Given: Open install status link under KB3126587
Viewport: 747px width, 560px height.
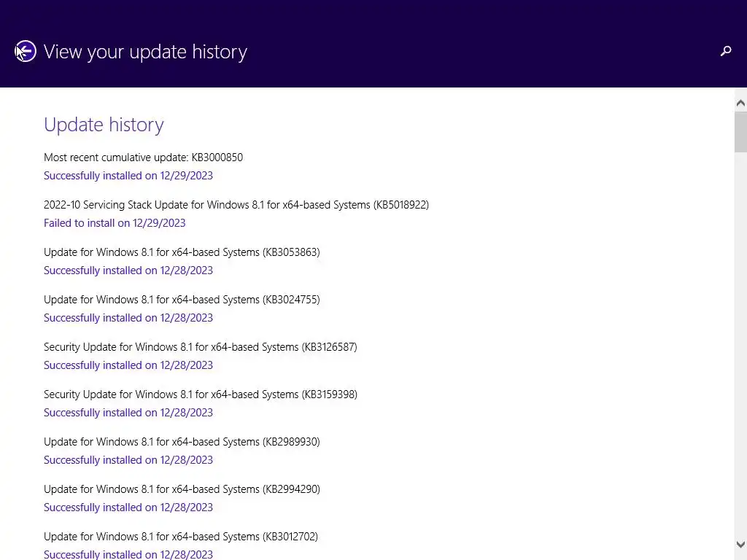Looking at the screenshot, I should coord(128,365).
